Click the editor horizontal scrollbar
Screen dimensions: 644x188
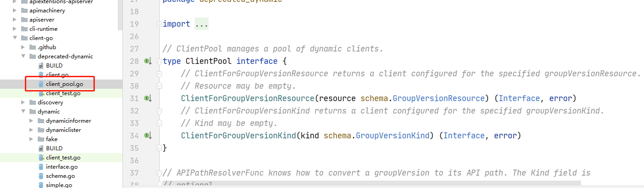(x=372, y=183)
